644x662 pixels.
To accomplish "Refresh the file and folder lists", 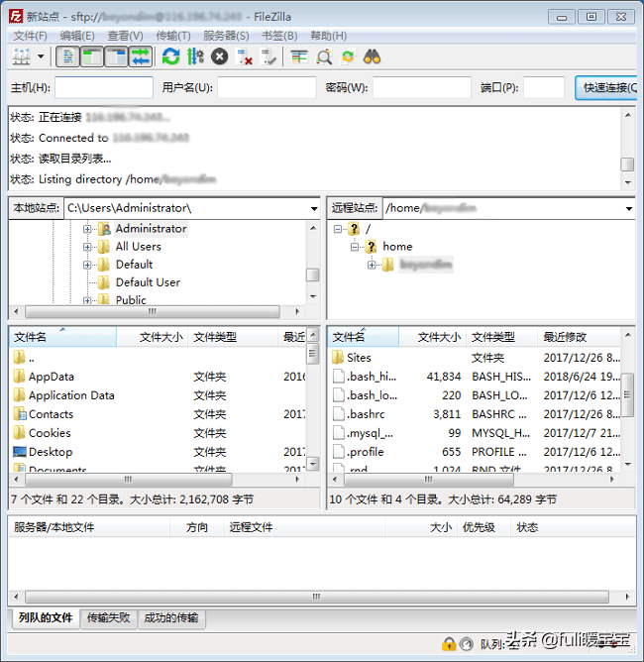I will click(x=170, y=56).
